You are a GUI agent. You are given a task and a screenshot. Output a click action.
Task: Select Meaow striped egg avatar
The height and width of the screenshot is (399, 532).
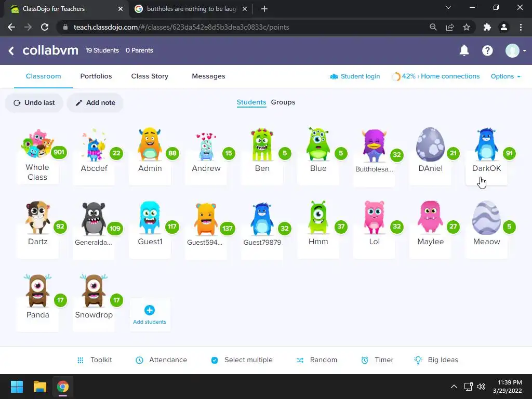486,218
